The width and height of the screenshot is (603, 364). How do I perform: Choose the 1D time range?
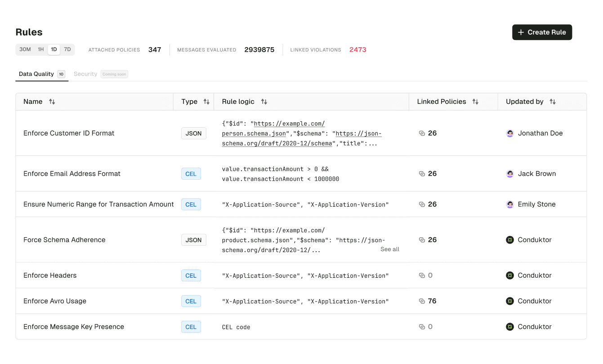[x=54, y=49]
